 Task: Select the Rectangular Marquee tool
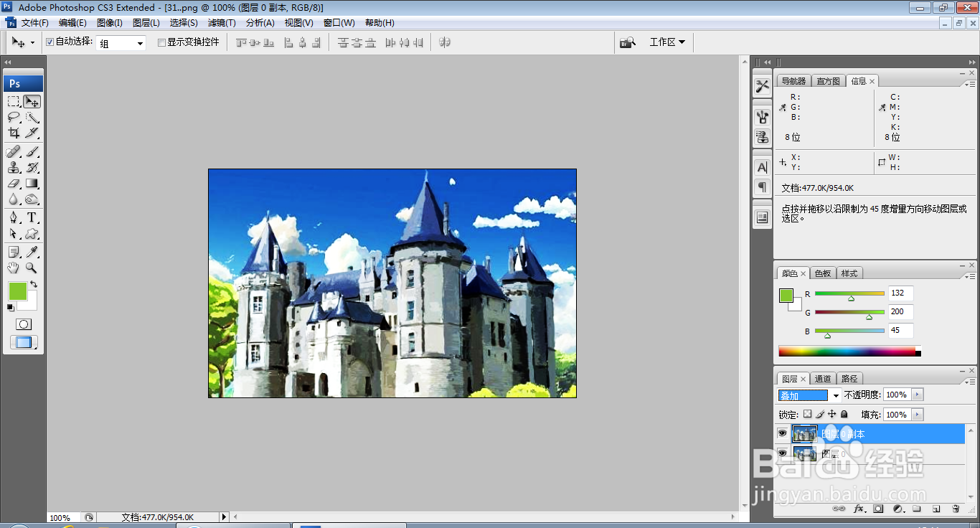(x=14, y=102)
